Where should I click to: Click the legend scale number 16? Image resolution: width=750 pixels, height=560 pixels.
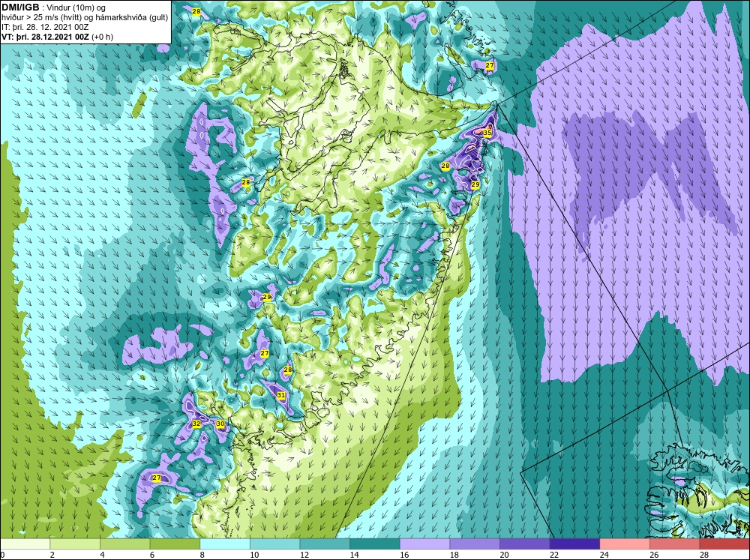[x=404, y=555]
